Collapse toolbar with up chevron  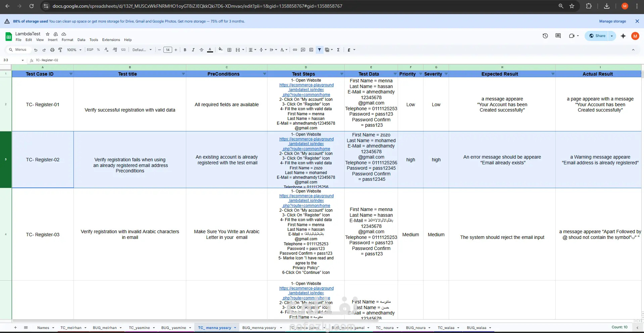[x=633, y=50]
